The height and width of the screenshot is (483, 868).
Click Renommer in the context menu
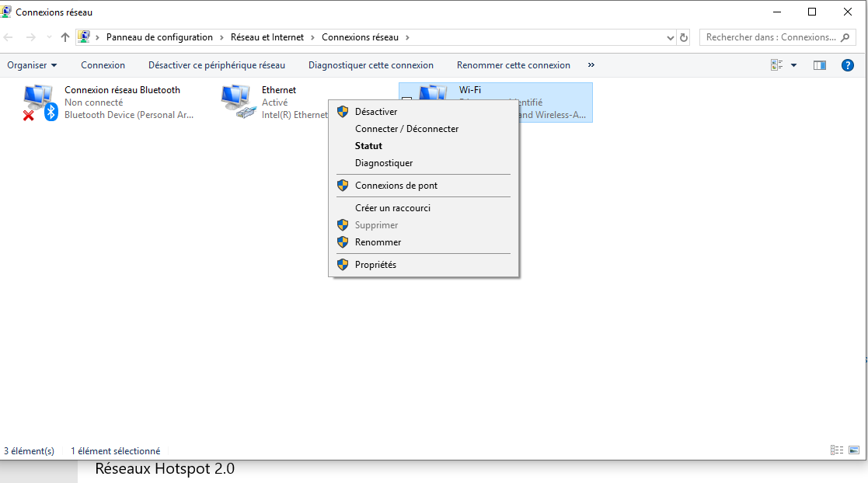coord(378,242)
